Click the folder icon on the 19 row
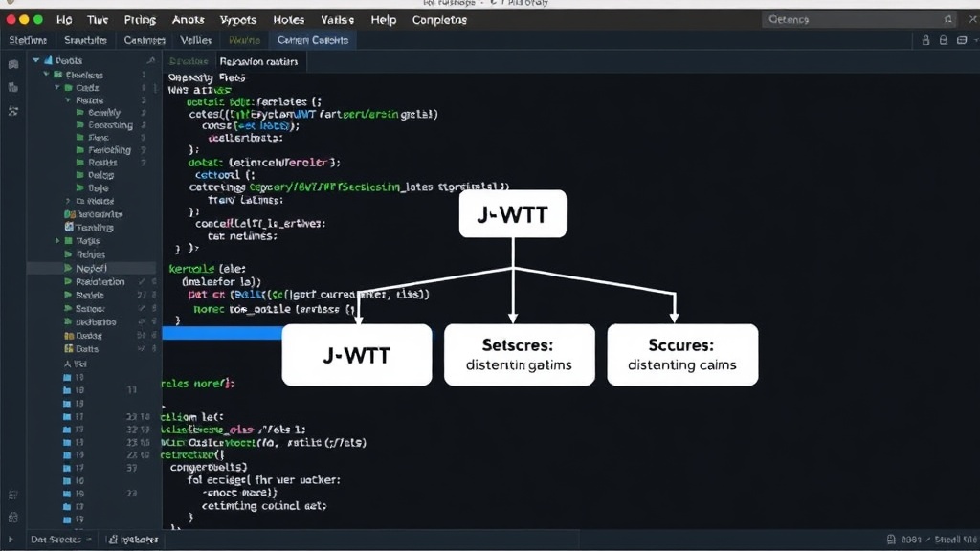Image resolution: width=980 pixels, height=551 pixels. 68,494
